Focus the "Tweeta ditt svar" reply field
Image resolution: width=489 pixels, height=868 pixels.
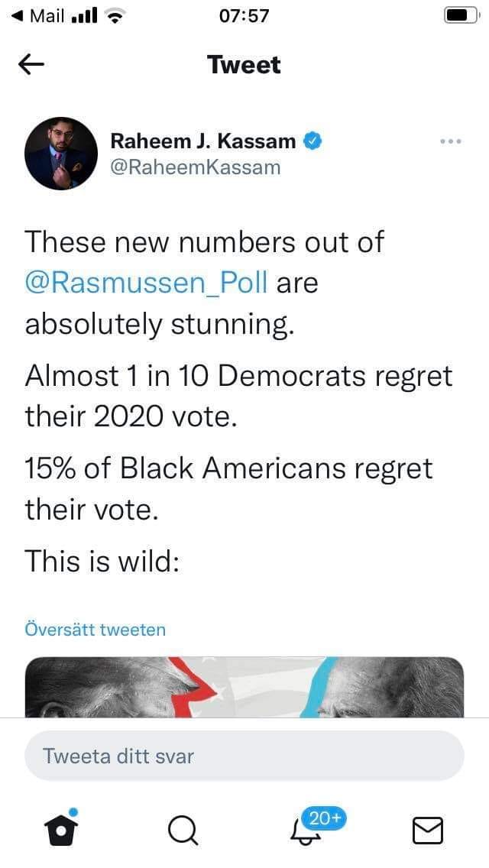[x=244, y=756]
